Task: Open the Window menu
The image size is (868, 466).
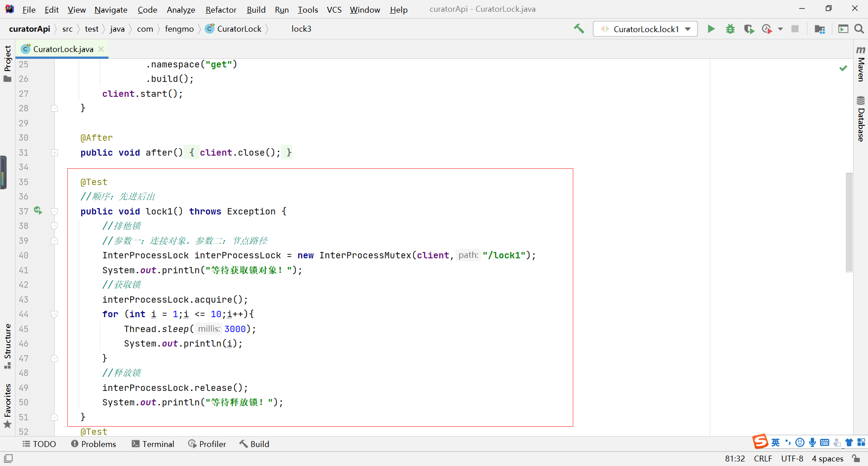Action: (x=365, y=10)
